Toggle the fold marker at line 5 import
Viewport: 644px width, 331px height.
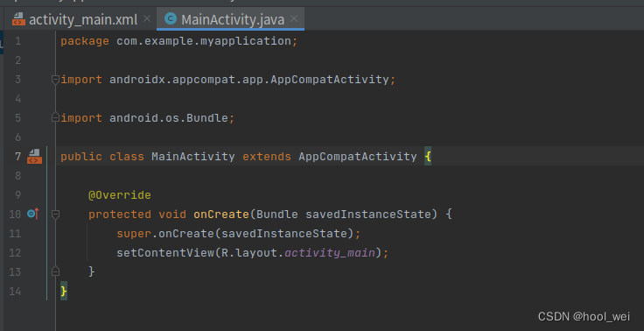click(x=55, y=118)
